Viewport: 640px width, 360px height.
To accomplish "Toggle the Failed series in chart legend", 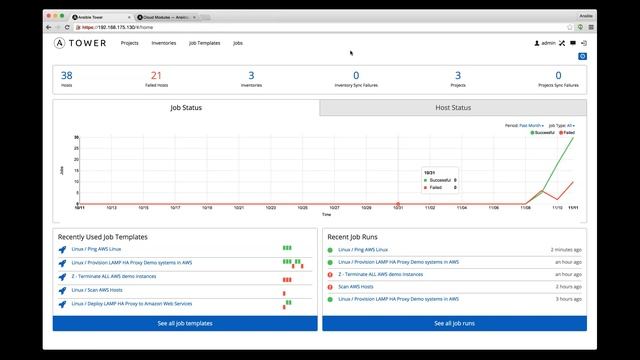I will point(567,133).
